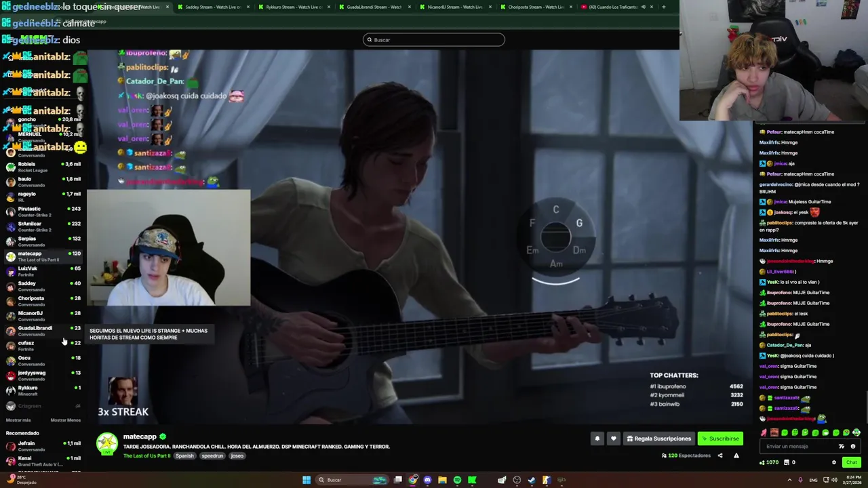Switch to the Choriposta Stream browser tab

(x=535, y=7)
